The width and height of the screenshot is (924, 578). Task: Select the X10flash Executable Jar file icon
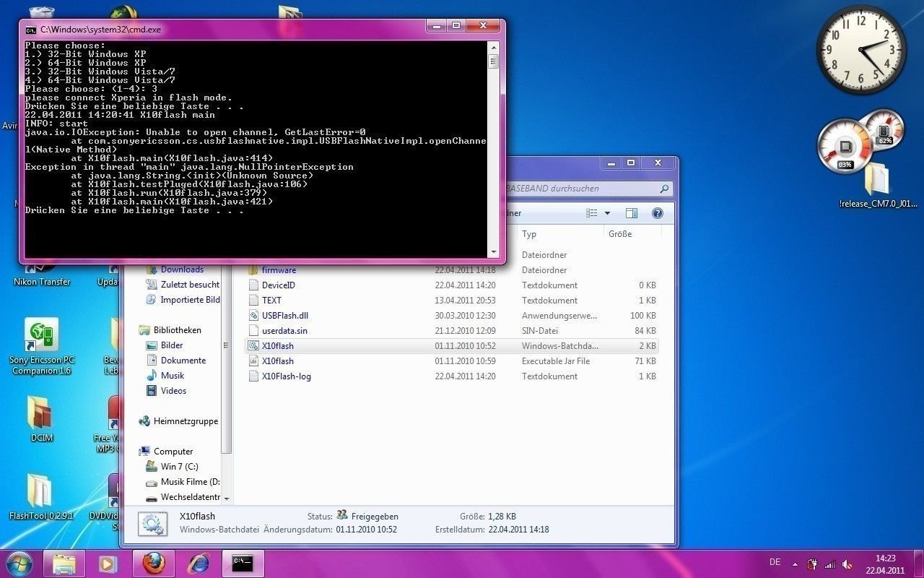pyautogui.click(x=253, y=361)
